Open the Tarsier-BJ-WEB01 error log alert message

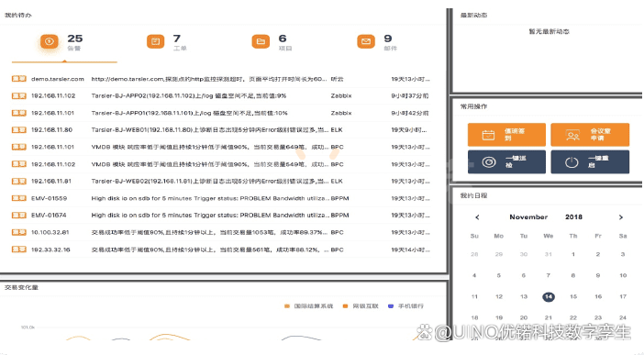tap(210, 130)
